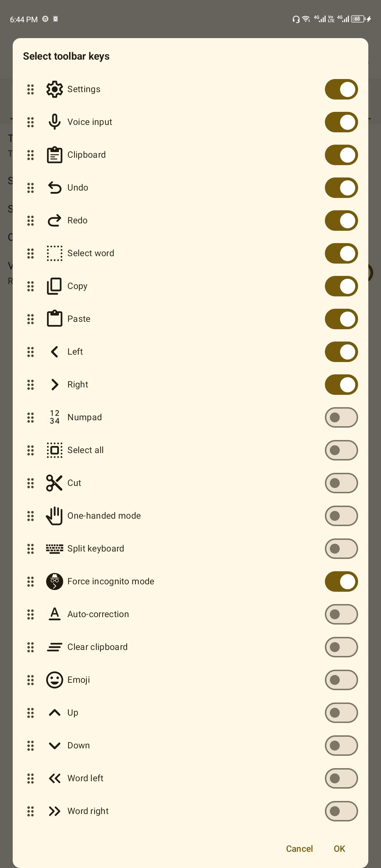Image resolution: width=381 pixels, height=868 pixels.
Task: Click the Cancel button
Action: pyautogui.click(x=300, y=849)
